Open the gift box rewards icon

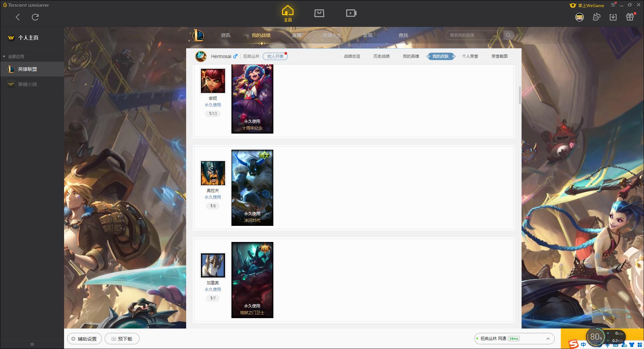click(x=630, y=17)
